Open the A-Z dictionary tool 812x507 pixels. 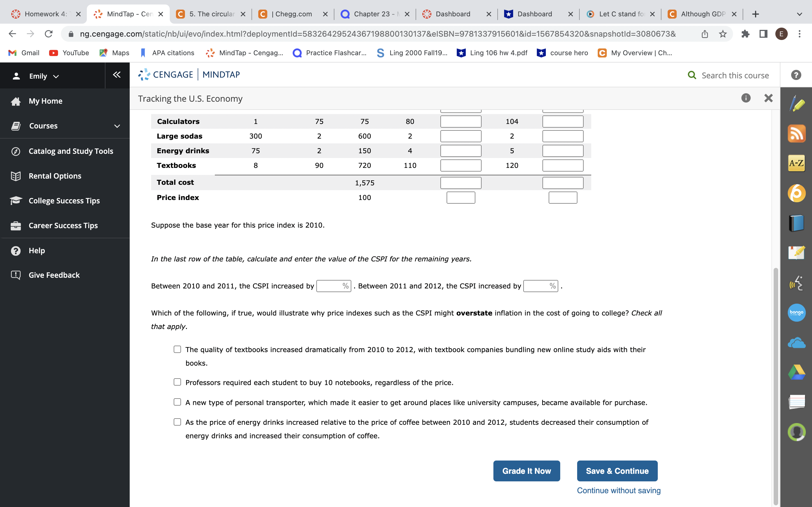796,163
